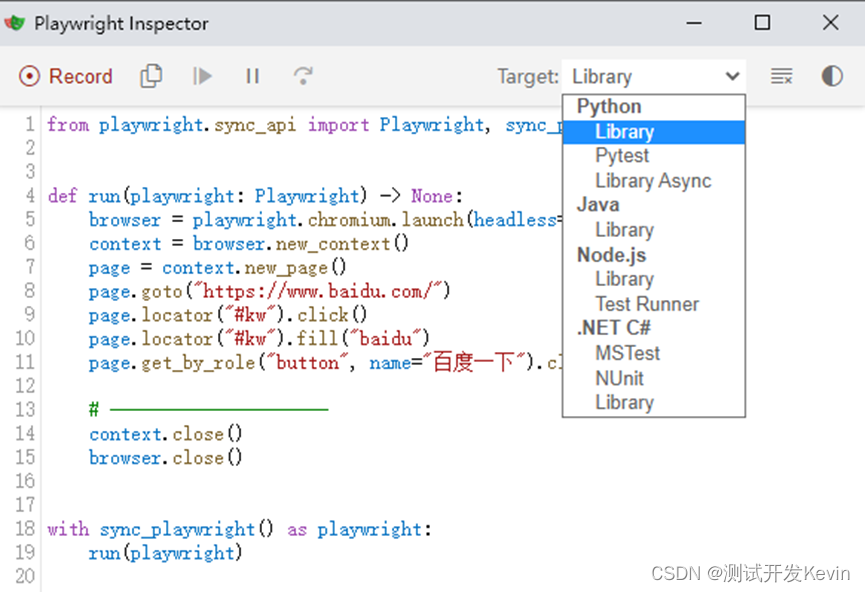
Task: Choose Pytest under Python
Action: pyautogui.click(x=622, y=156)
